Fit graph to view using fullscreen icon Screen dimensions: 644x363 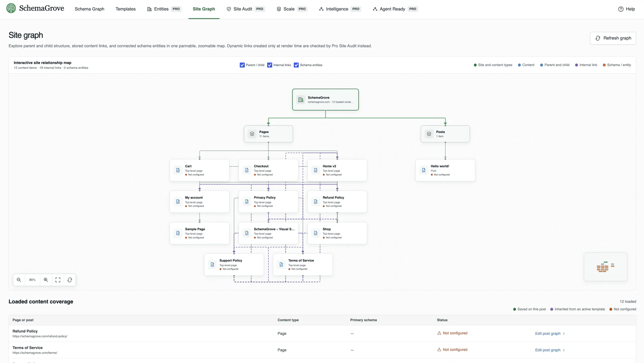coord(58,280)
